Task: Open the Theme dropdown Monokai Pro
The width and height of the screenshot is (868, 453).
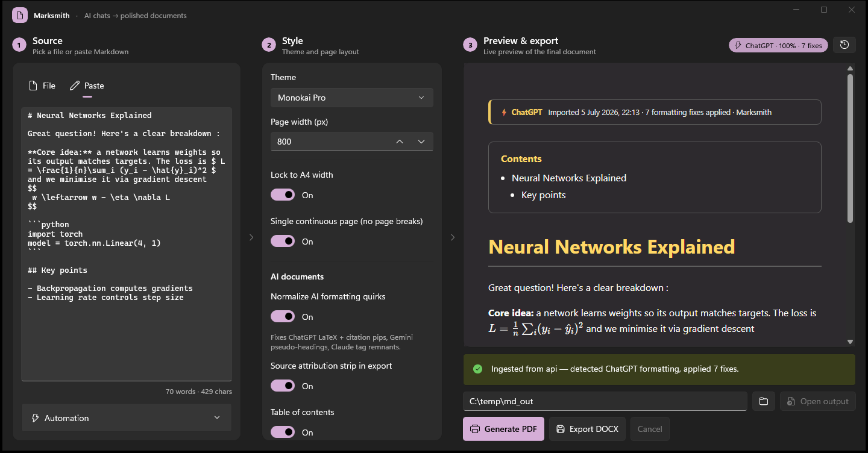Action: (352, 98)
